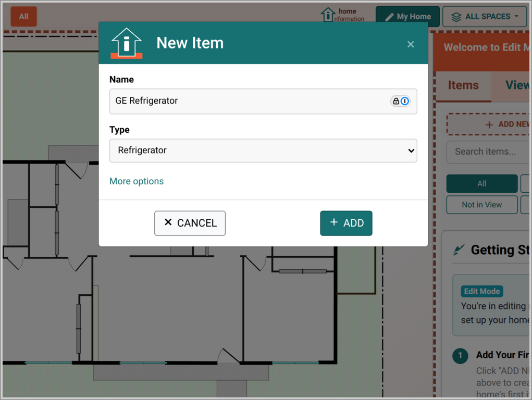Click the password manager icon in Name field
This screenshot has height=400, width=532.
point(400,101)
